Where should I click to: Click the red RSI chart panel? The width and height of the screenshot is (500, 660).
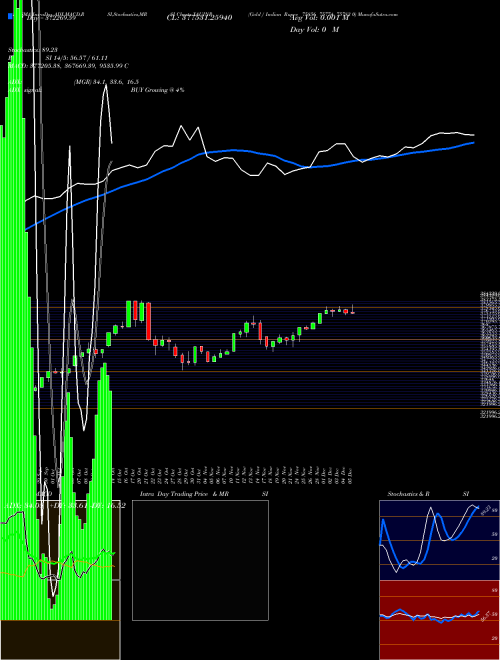point(439,620)
